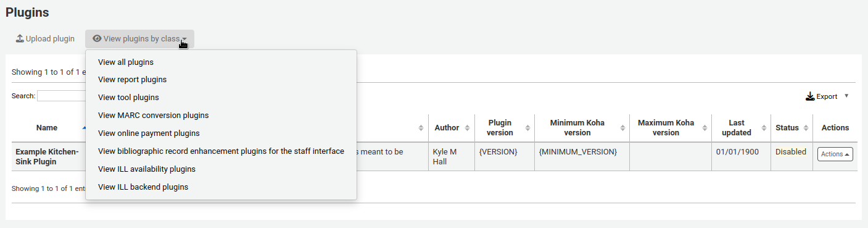Sort by Minimum Koha version column

(582, 128)
